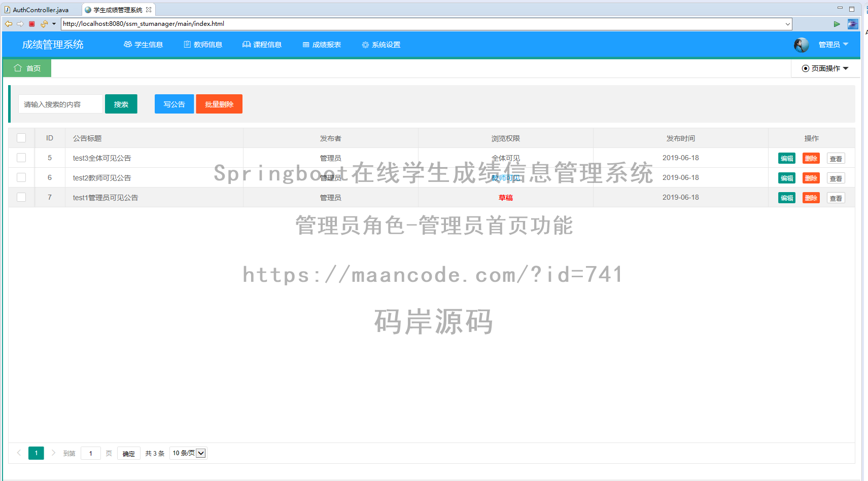
Task: Toggle the select-all header checkbox
Action: point(21,138)
